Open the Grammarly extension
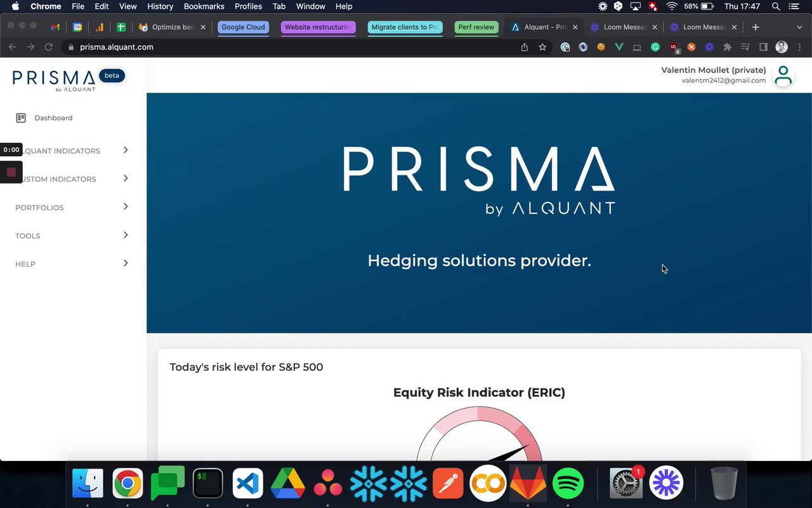The height and width of the screenshot is (508, 812). pyautogui.click(x=655, y=47)
